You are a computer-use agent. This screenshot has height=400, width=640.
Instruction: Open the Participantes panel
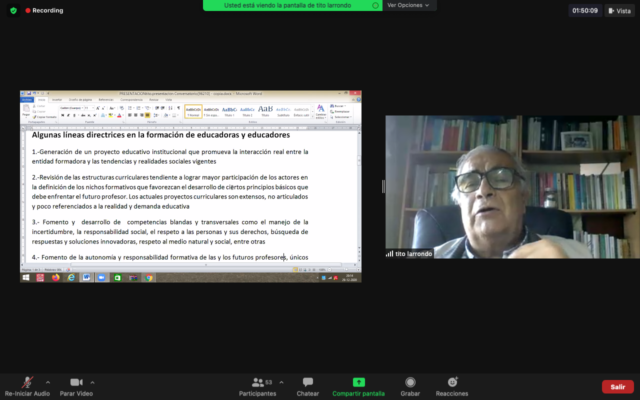[257, 382]
